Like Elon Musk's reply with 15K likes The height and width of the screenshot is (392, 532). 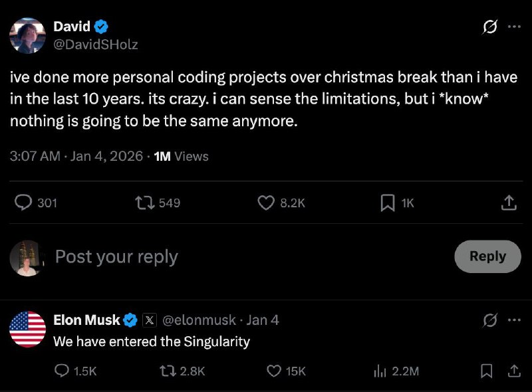[274, 371]
